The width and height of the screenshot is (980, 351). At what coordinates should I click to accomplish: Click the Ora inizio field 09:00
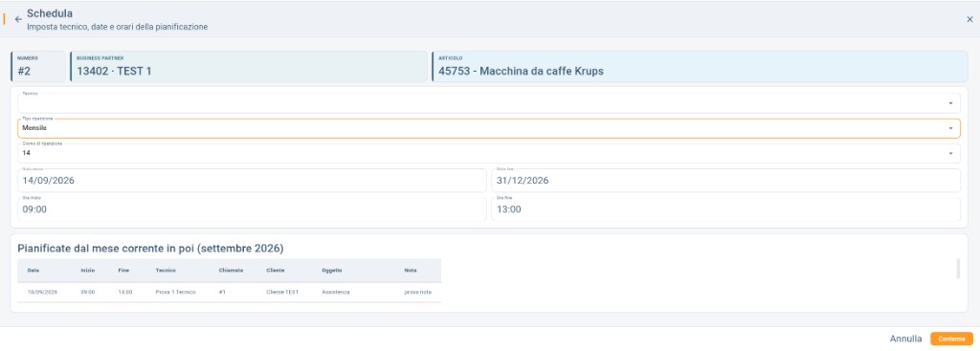[x=252, y=209]
